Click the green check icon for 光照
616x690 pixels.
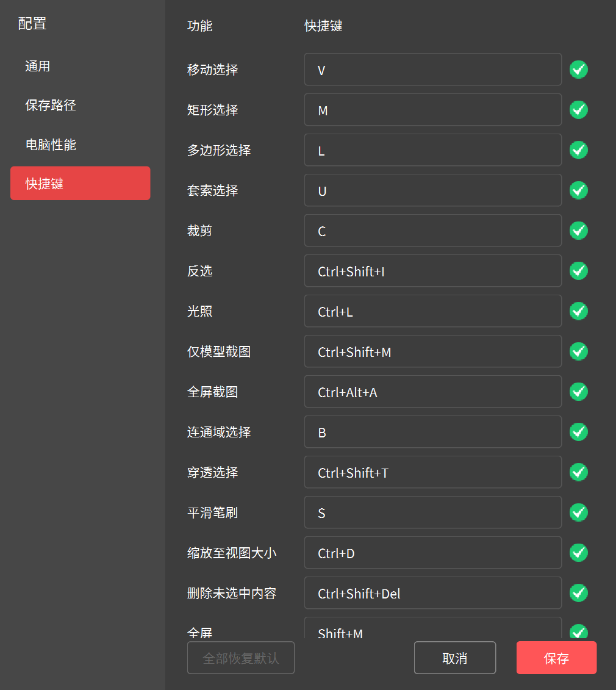578,311
